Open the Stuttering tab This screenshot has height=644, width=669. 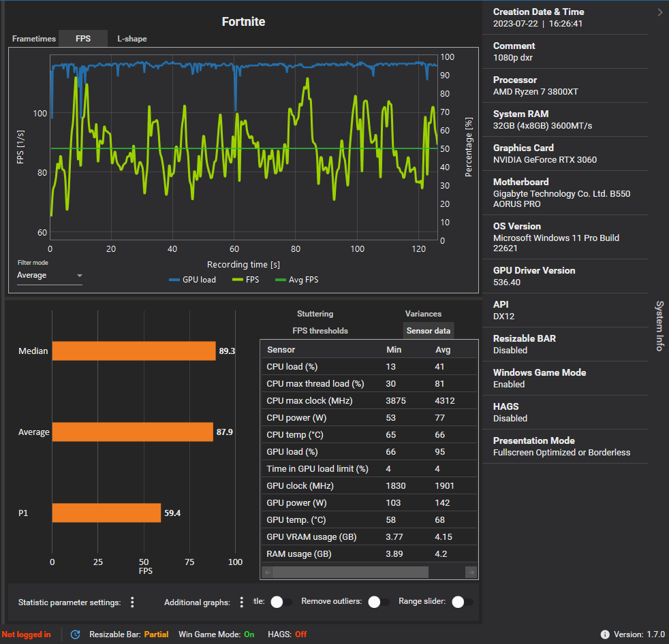coord(315,314)
